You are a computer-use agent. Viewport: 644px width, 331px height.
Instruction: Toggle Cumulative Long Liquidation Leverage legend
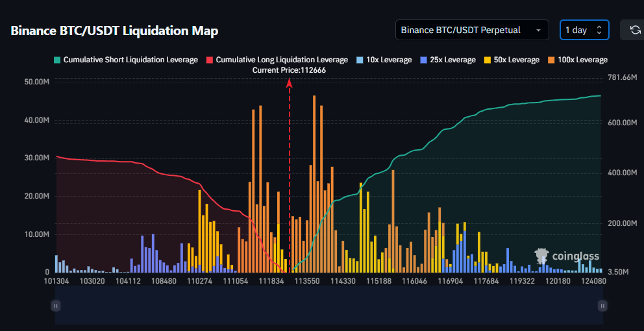(277, 60)
